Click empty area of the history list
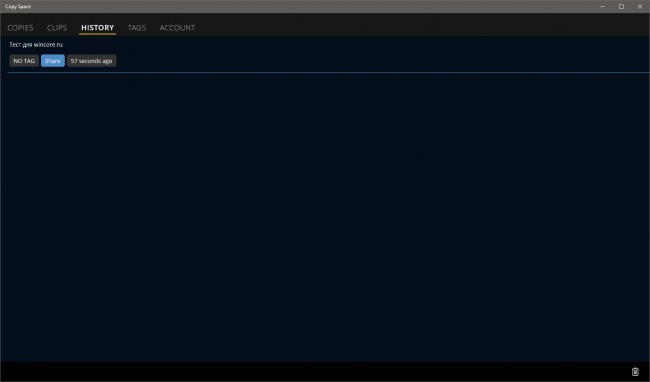Viewport: 650px width, 382px height. click(x=325, y=215)
